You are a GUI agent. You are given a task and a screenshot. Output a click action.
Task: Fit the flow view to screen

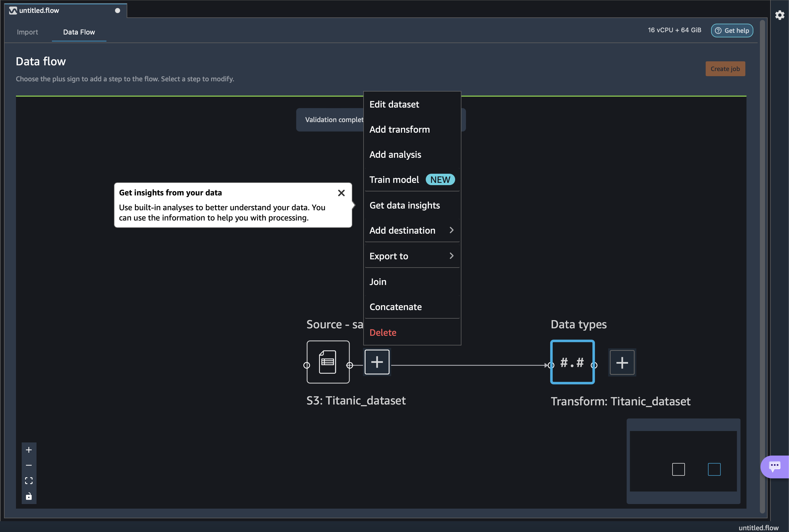[x=29, y=480]
